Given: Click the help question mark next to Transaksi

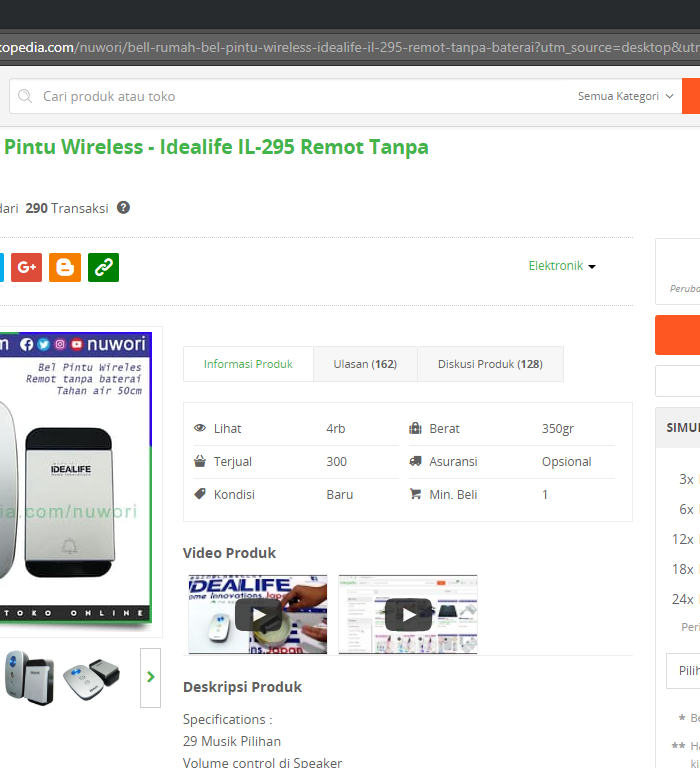Looking at the screenshot, I should click(x=123, y=208).
